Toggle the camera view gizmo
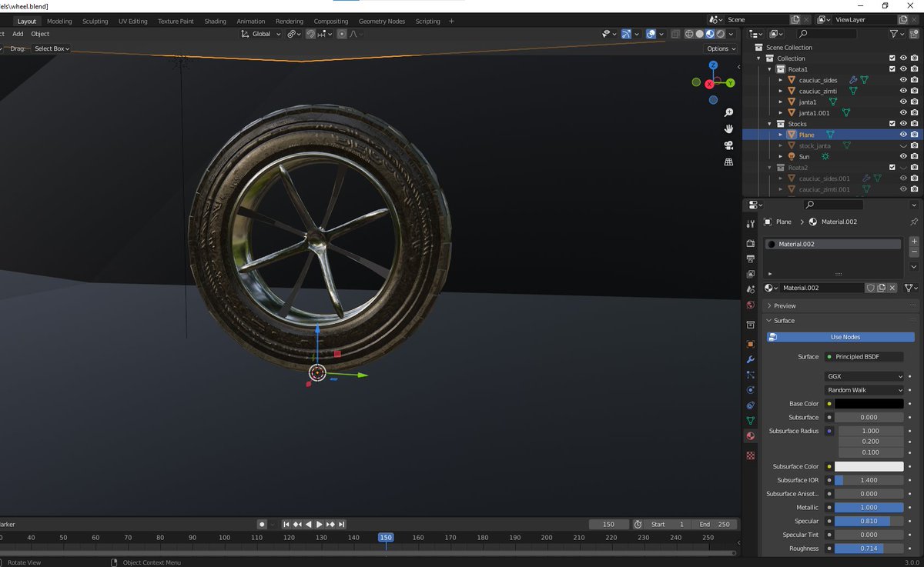Image resolution: width=924 pixels, height=567 pixels. pos(728,145)
